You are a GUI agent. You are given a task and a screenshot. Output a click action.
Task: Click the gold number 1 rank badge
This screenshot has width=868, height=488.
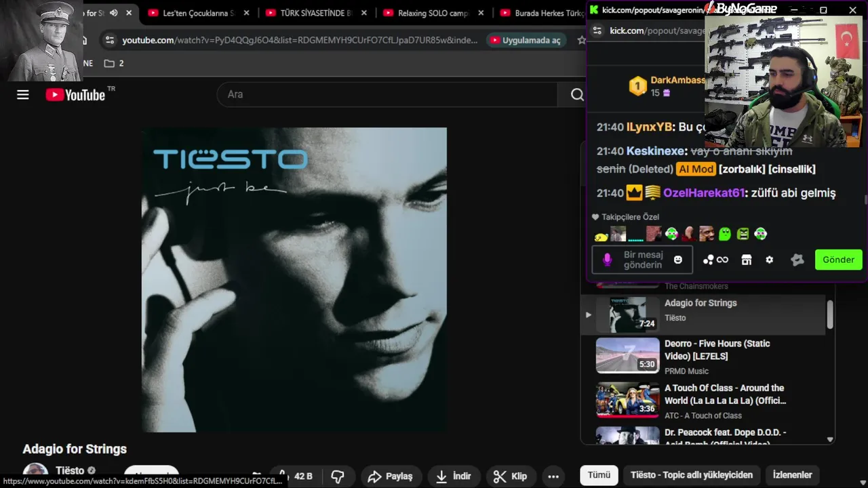point(637,86)
